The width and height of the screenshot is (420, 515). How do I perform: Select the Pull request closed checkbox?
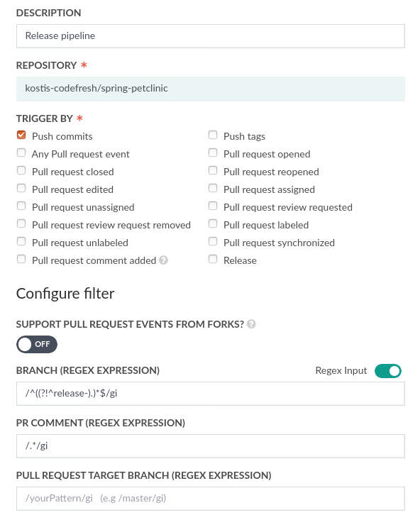coord(21,170)
